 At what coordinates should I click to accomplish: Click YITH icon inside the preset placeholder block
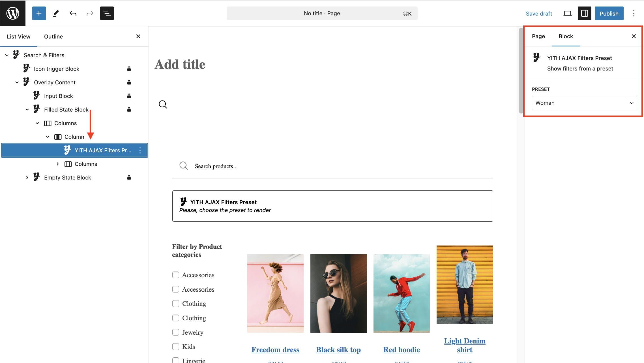pyautogui.click(x=183, y=202)
